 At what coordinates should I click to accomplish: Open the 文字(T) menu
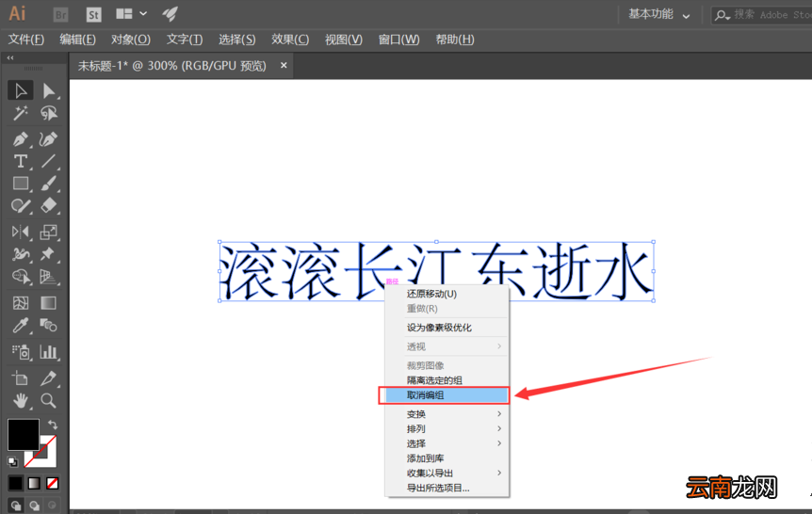tap(185, 40)
